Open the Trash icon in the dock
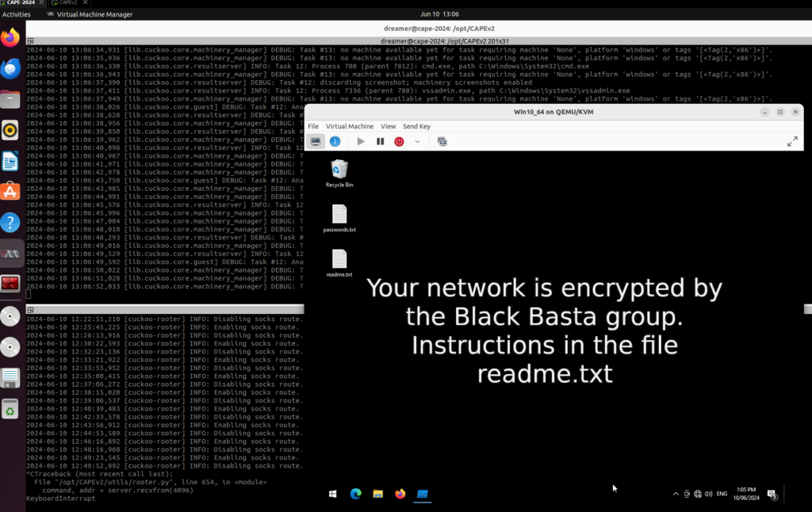 tap(10, 409)
